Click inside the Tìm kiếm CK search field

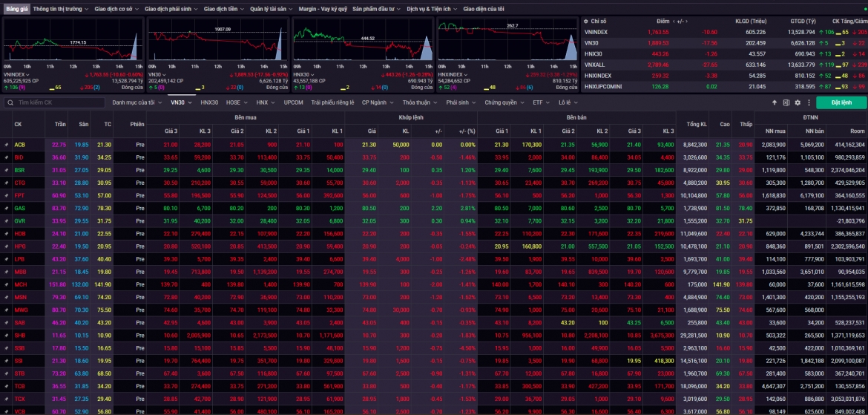pos(54,102)
